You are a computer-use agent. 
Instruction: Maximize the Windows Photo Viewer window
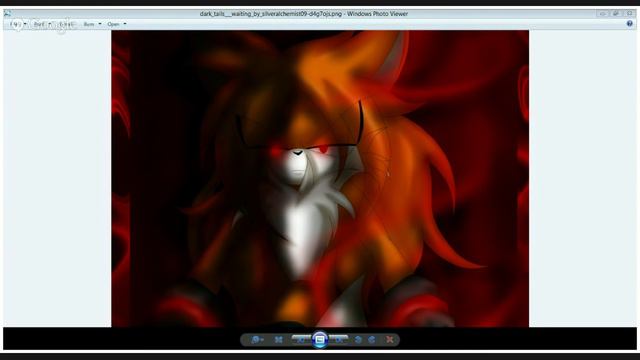point(616,13)
